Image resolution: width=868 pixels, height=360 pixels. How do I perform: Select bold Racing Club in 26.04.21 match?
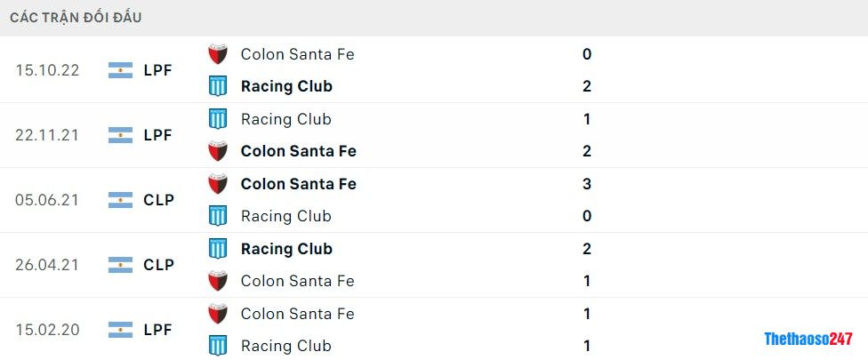pyautogui.click(x=286, y=249)
